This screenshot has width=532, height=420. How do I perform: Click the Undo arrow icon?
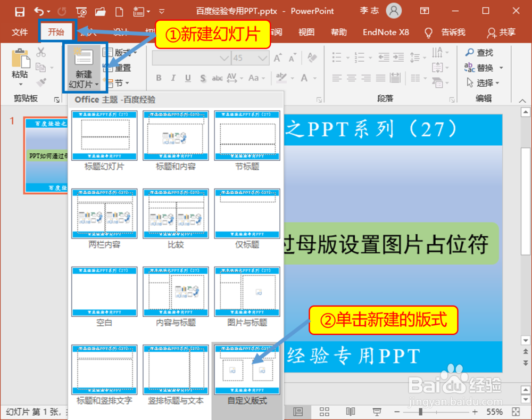[x=39, y=12]
